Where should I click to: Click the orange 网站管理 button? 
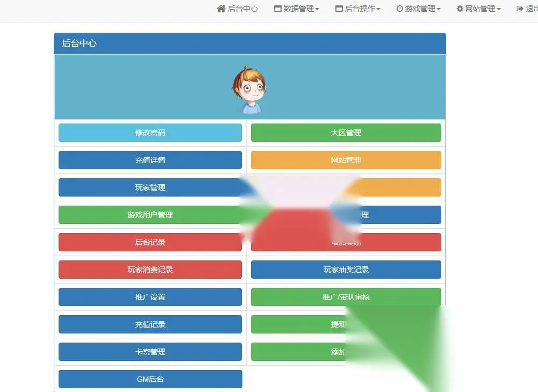(x=346, y=160)
